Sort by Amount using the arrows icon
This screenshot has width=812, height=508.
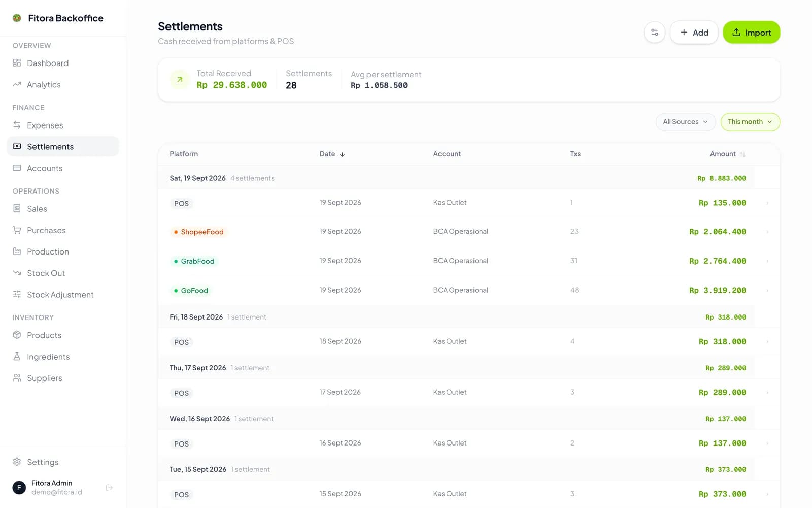click(x=742, y=154)
